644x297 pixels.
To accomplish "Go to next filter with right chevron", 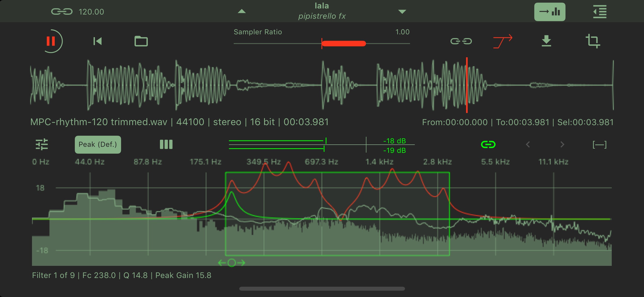I will [x=562, y=144].
